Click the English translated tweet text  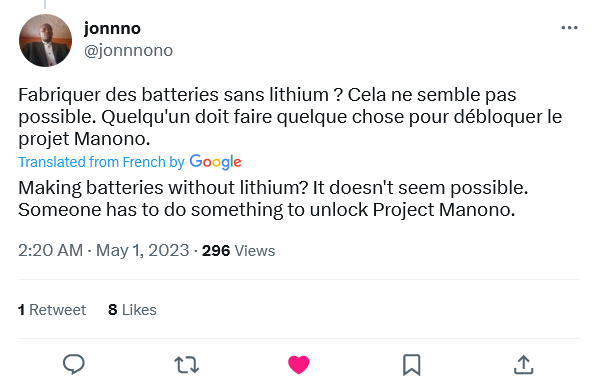pos(273,199)
